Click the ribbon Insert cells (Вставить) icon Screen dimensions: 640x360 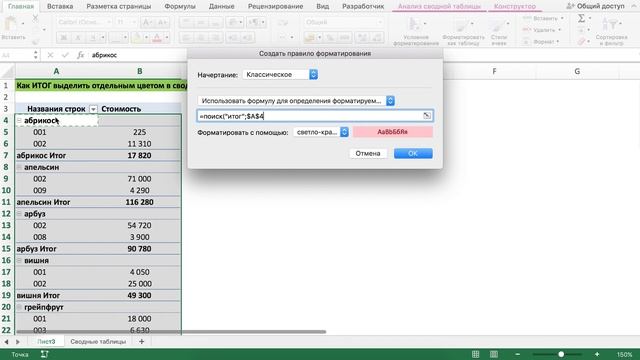point(527,18)
